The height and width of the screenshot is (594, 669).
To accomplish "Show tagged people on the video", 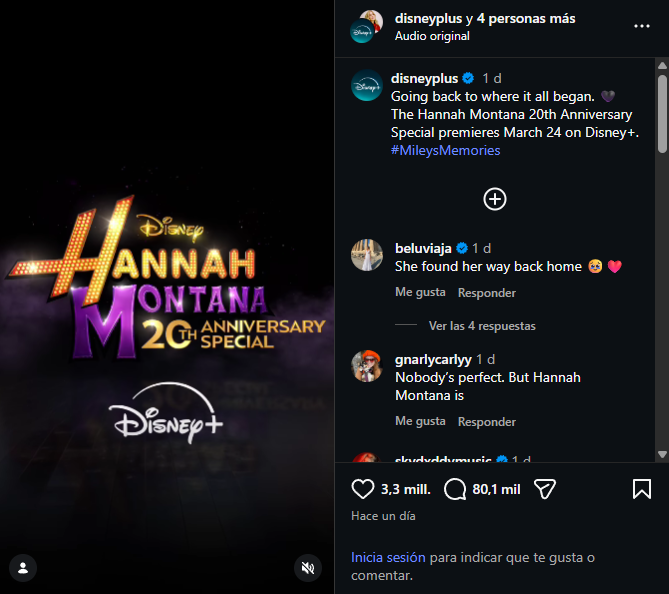I will (22, 568).
